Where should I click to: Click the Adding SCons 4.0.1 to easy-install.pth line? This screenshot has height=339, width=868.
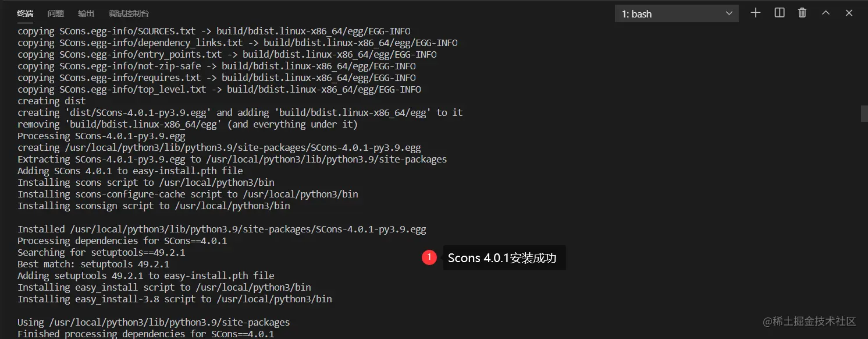[130, 171]
